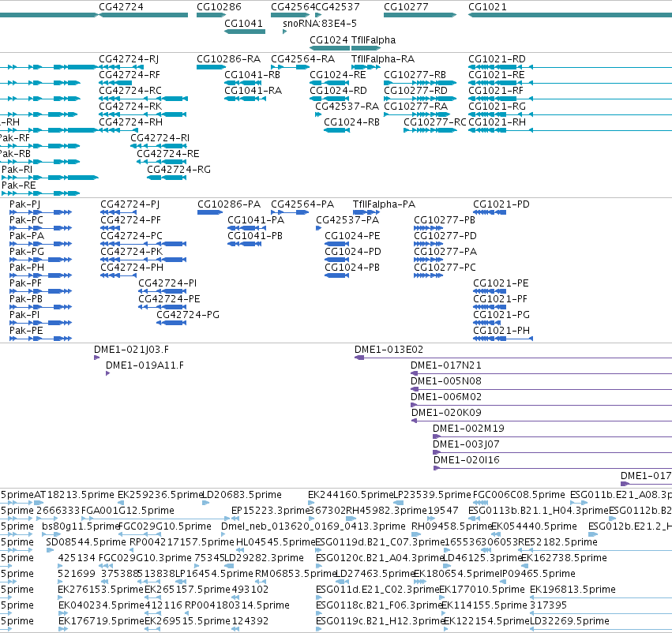Open protein CG1021-PD
672x633 pixels.
pos(501,204)
